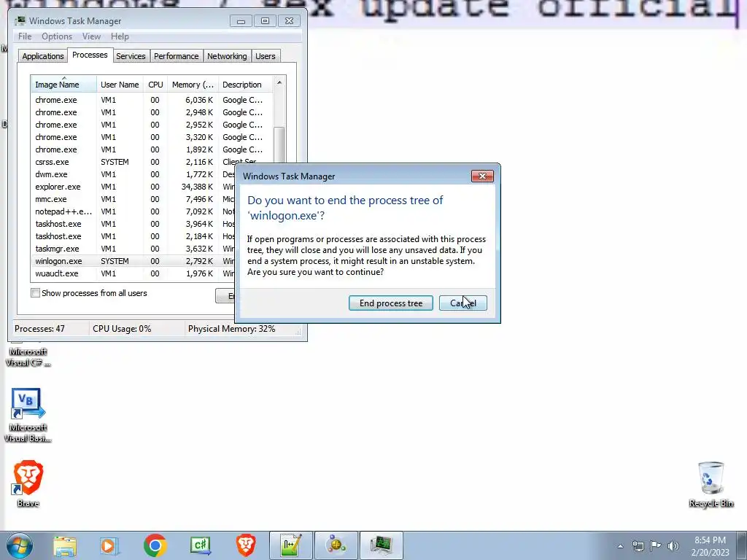Switch to Notepad++ taskbar button
Image resolution: width=747 pixels, height=560 pixels.
(290, 545)
